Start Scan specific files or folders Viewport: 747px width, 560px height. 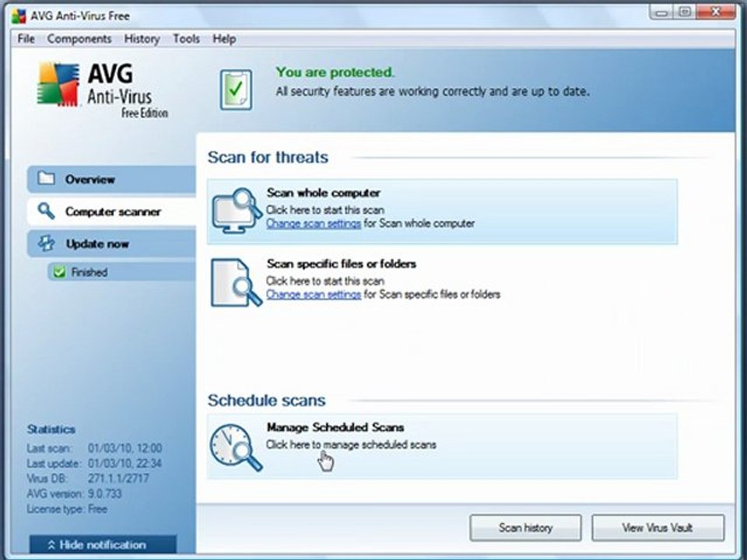(x=442, y=282)
